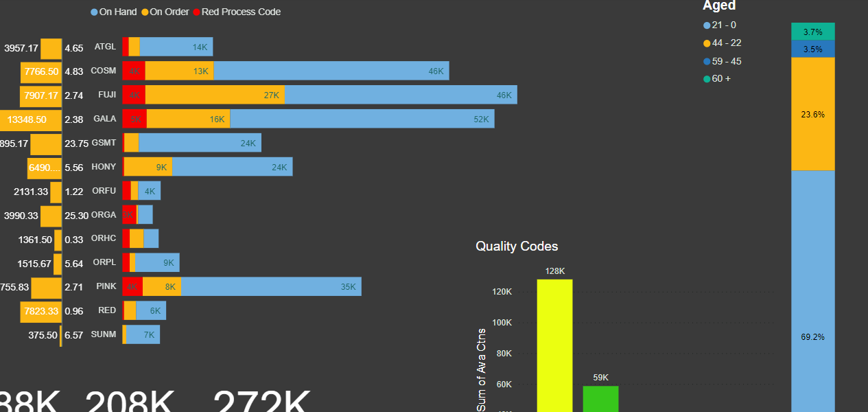This screenshot has height=412, width=868.
Task: Click the Sum of Ava Ctns axis title
Action: (x=482, y=370)
